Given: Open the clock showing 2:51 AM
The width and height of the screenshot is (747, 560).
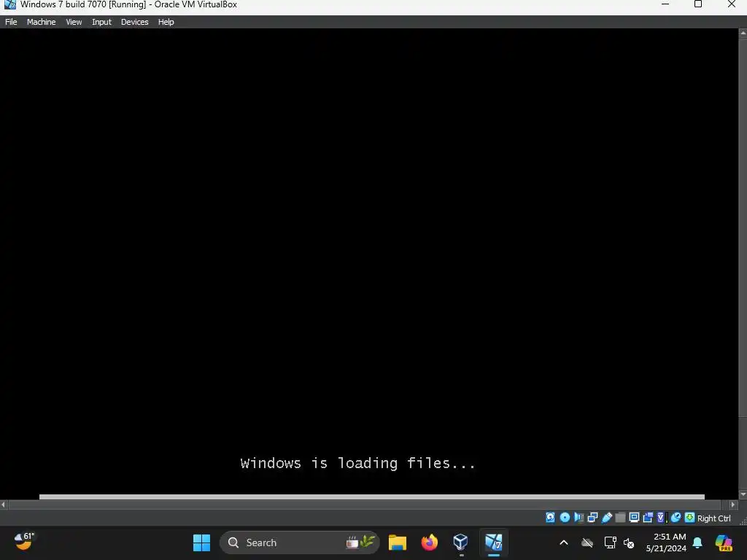Looking at the screenshot, I should (666, 542).
